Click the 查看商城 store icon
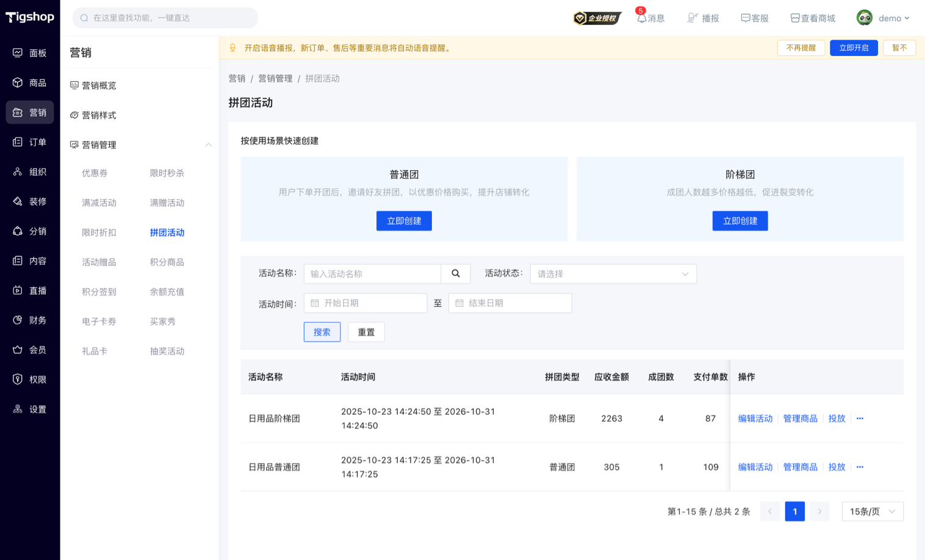This screenshot has width=925, height=560. (794, 18)
